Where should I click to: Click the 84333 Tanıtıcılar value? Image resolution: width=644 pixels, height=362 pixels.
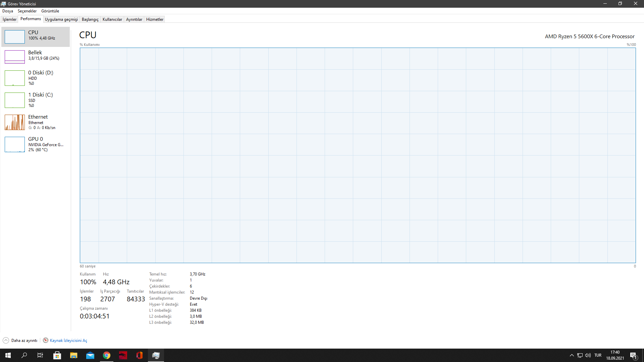pos(136,299)
